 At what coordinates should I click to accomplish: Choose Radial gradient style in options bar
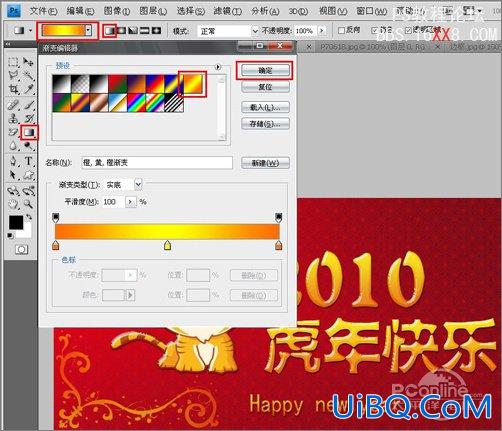pos(121,31)
